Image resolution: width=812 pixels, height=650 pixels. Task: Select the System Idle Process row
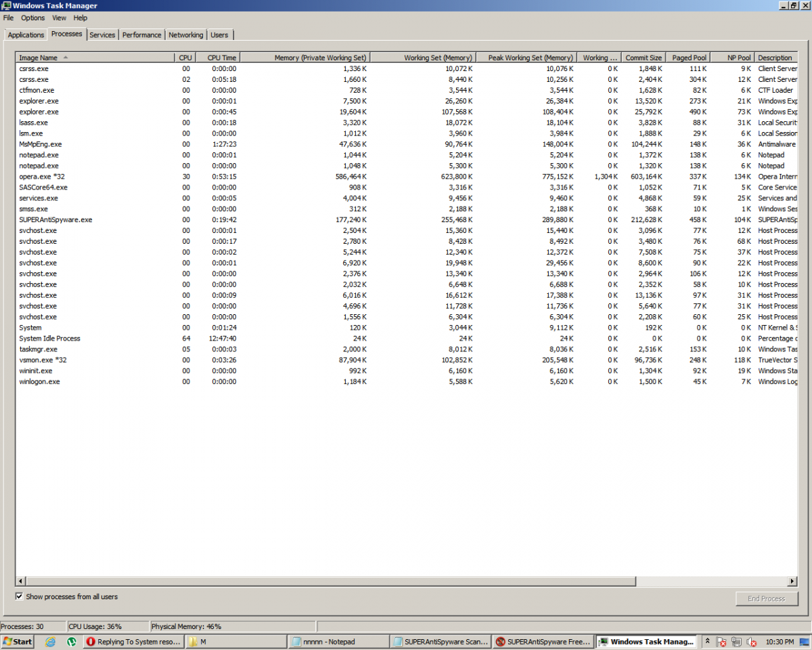point(406,339)
